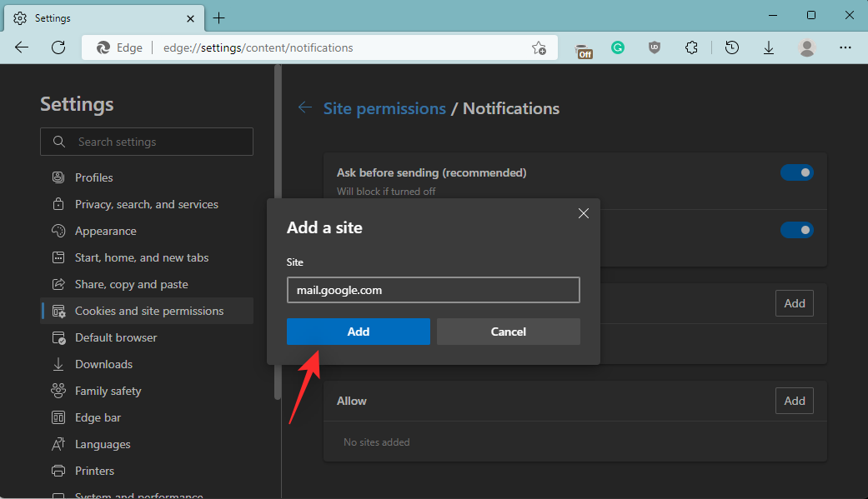Refresh the page with the reload icon

pyautogui.click(x=58, y=47)
